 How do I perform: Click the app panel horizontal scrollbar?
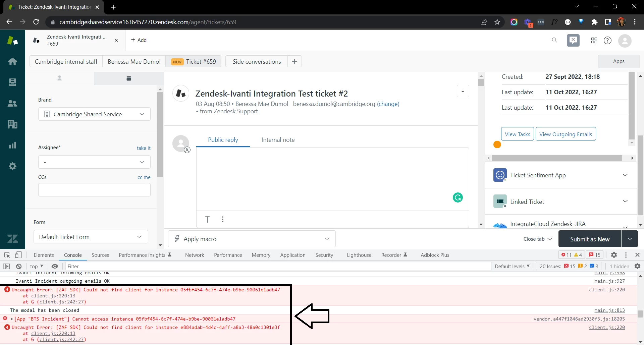point(557,158)
